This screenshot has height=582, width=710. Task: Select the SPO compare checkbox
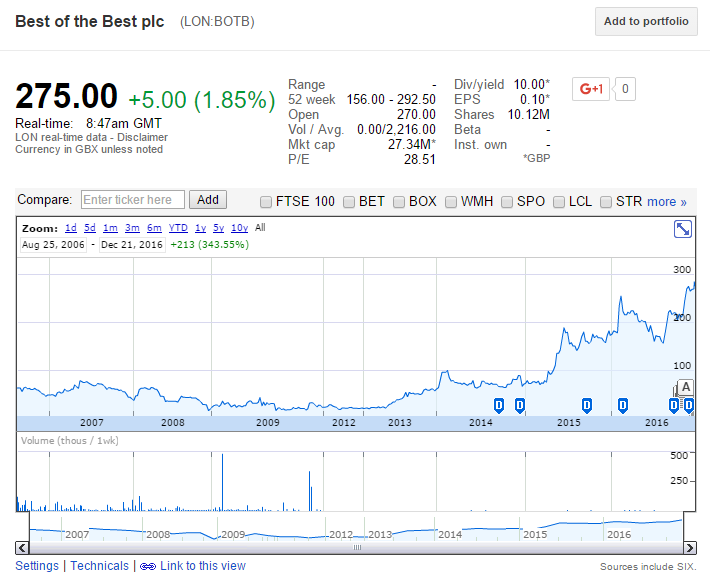(507, 202)
